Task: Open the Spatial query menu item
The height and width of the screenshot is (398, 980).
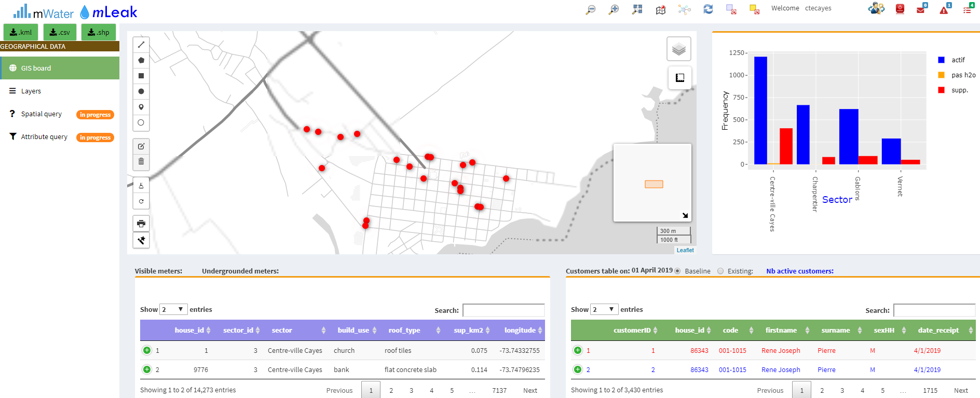Action: point(60,114)
